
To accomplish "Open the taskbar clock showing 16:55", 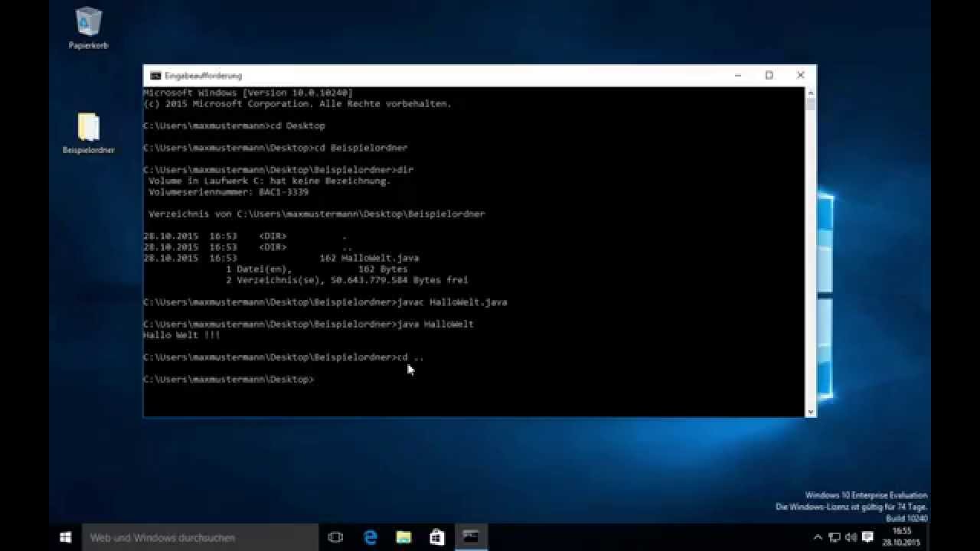I will pos(901,536).
